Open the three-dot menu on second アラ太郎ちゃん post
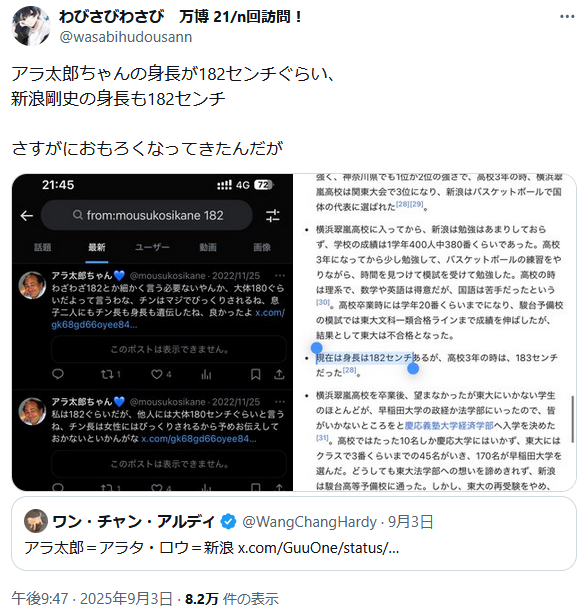This screenshot has width=588, height=616. click(x=280, y=402)
